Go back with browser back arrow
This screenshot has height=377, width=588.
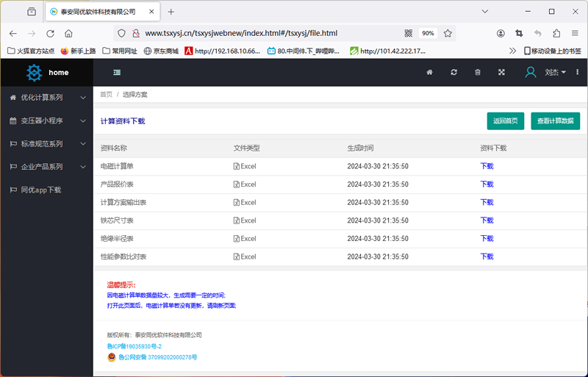pos(13,33)
